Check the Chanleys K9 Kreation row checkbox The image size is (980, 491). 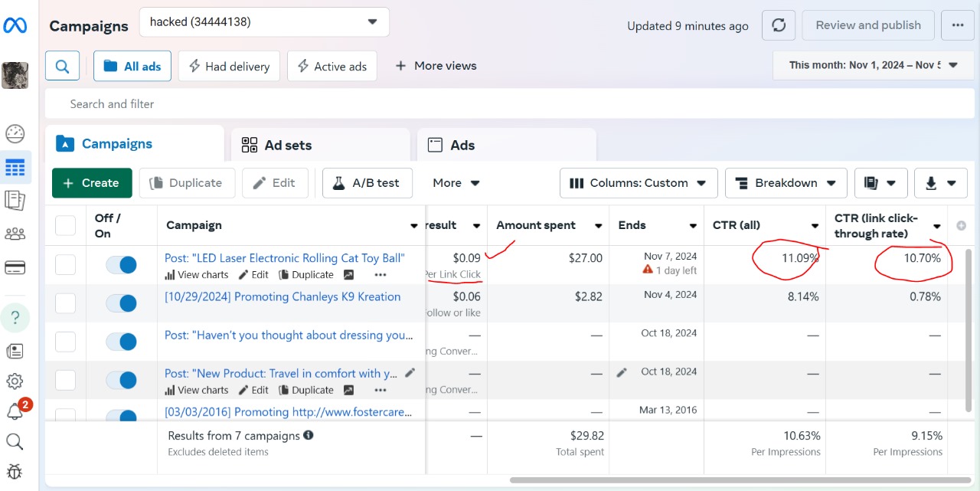tap(66, 303)
